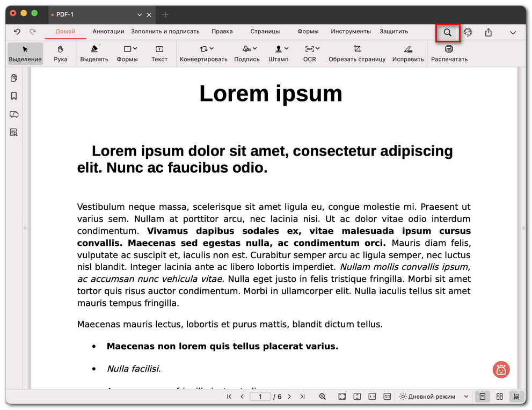This screenshot has width=532, height=410.
Task: Click the page number input field
Action: (x=260, y=397)
